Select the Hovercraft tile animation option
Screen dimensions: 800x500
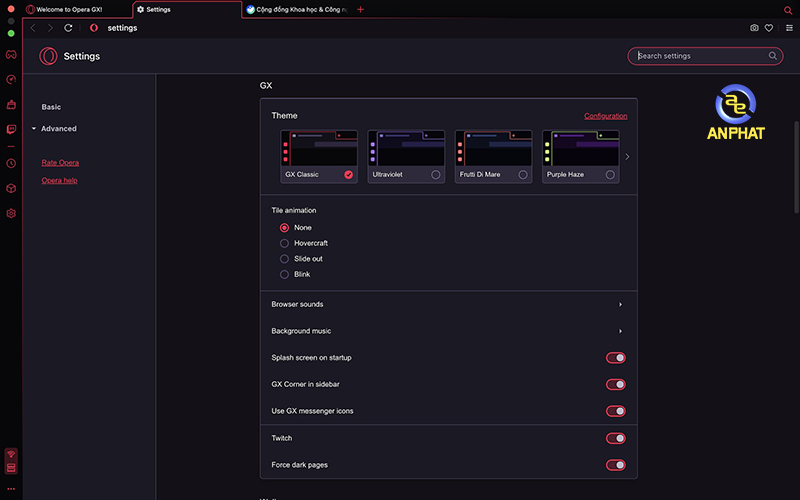point(285,243)
